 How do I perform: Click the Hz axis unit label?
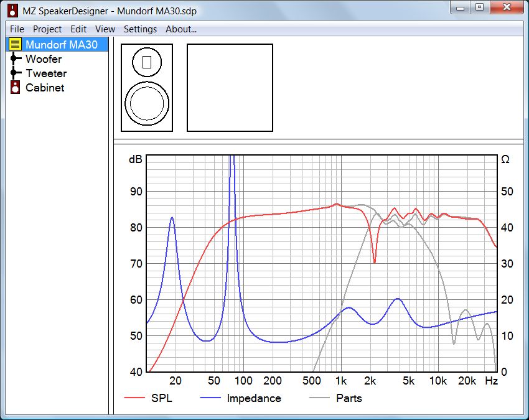coord(491,381)
